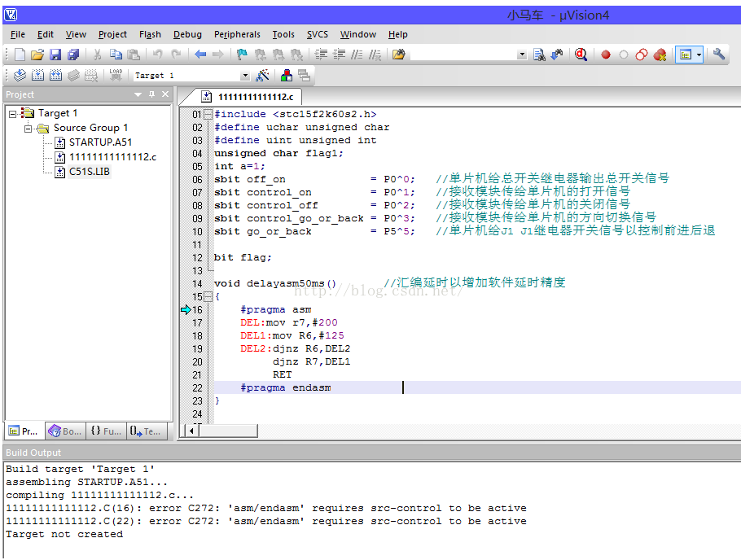Open the window view dropdown arrow
The image size is (741, 560).
click(699, 55)
